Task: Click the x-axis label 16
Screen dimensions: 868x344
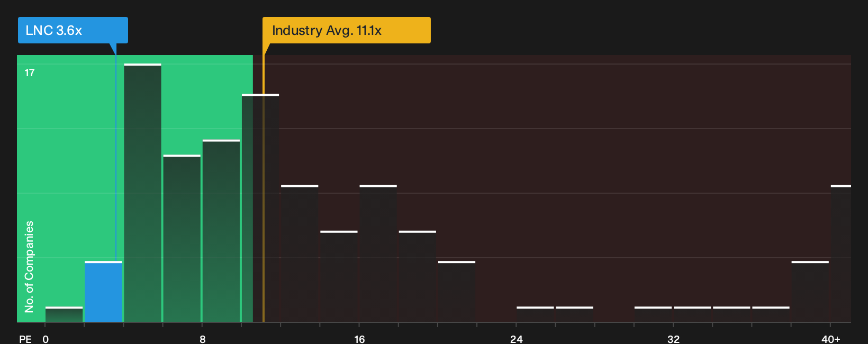Action: (x=359, y=339)
